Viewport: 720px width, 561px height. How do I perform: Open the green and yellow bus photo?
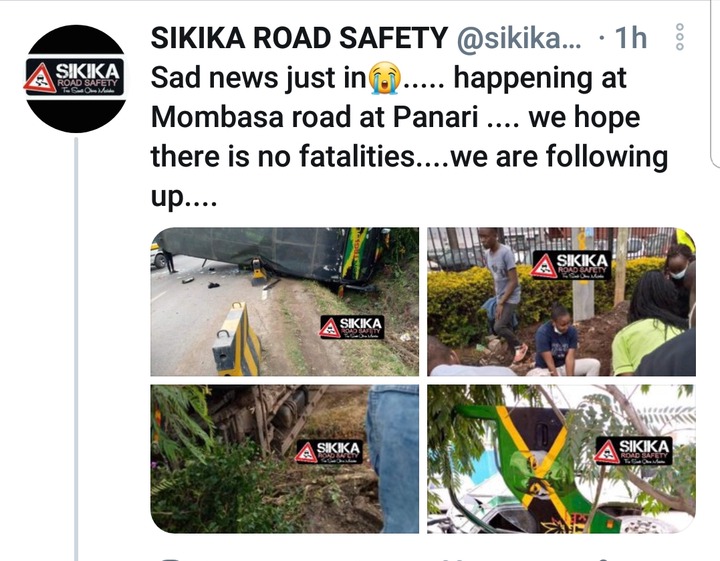pos(561,459)
